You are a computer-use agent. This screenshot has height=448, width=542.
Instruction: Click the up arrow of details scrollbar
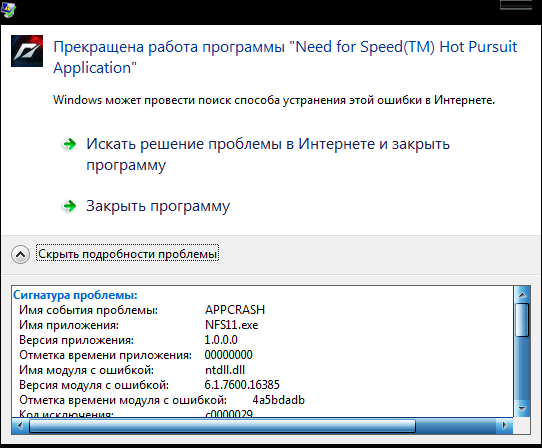(522, 295)
